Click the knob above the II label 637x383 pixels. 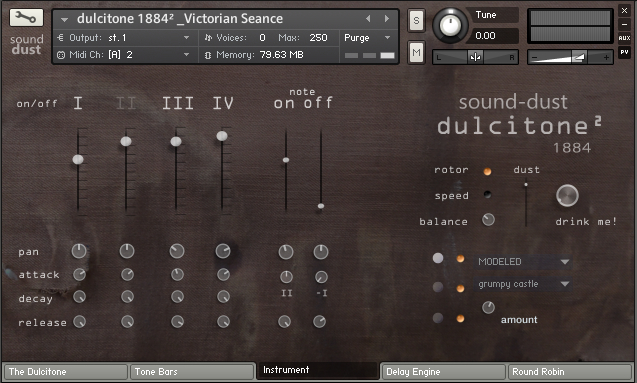(286, 277)
